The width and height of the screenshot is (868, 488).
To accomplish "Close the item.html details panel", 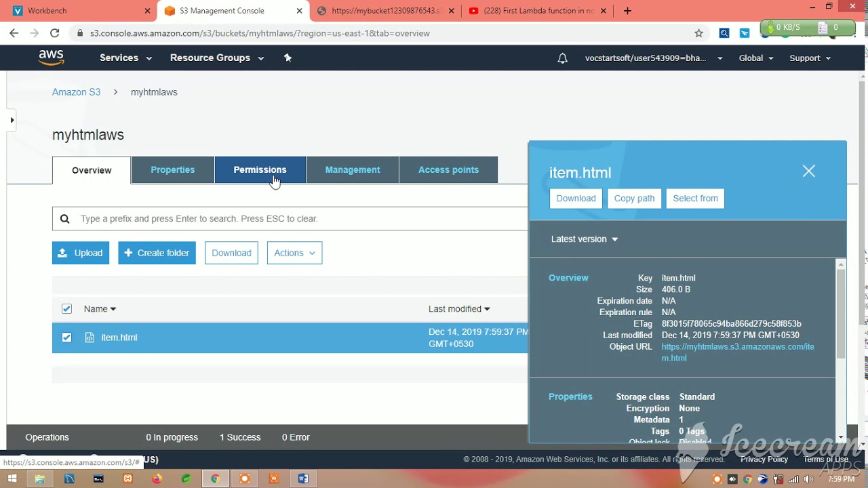I will (x=808, y=171).
